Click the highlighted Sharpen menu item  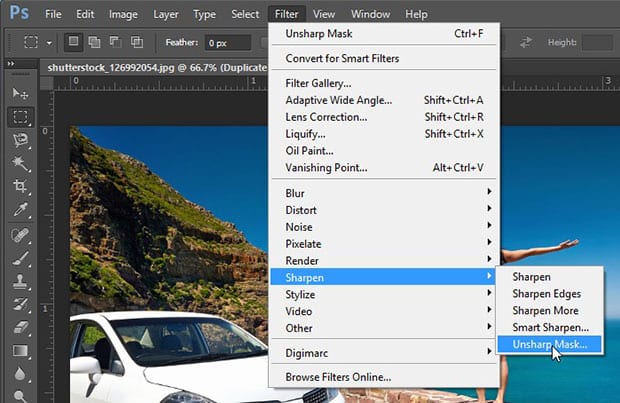point(383,277)
